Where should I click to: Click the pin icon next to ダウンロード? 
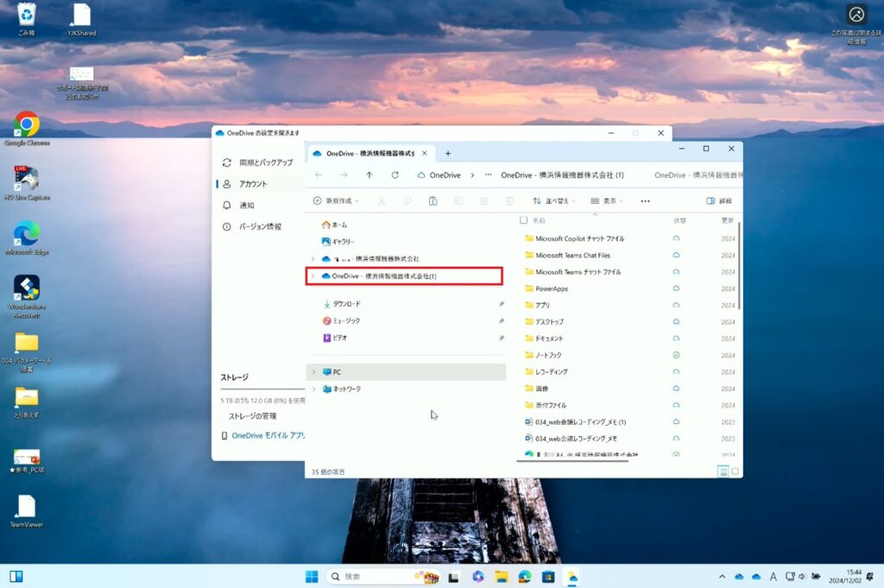(502, 305)
